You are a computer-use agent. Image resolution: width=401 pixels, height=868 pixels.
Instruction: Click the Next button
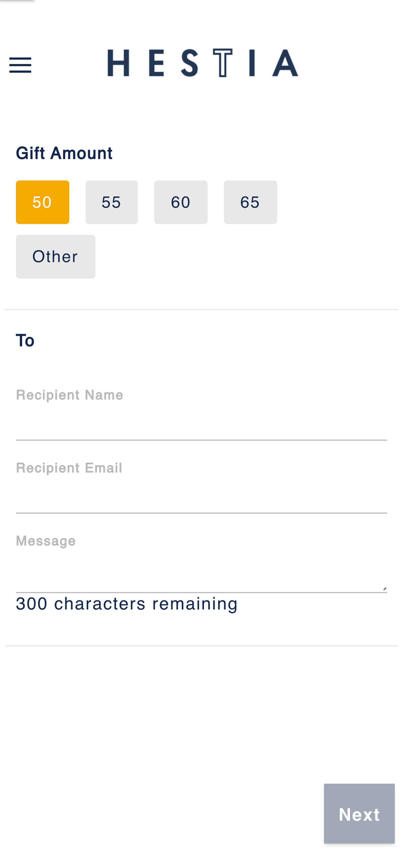click(x=359, y=813)
